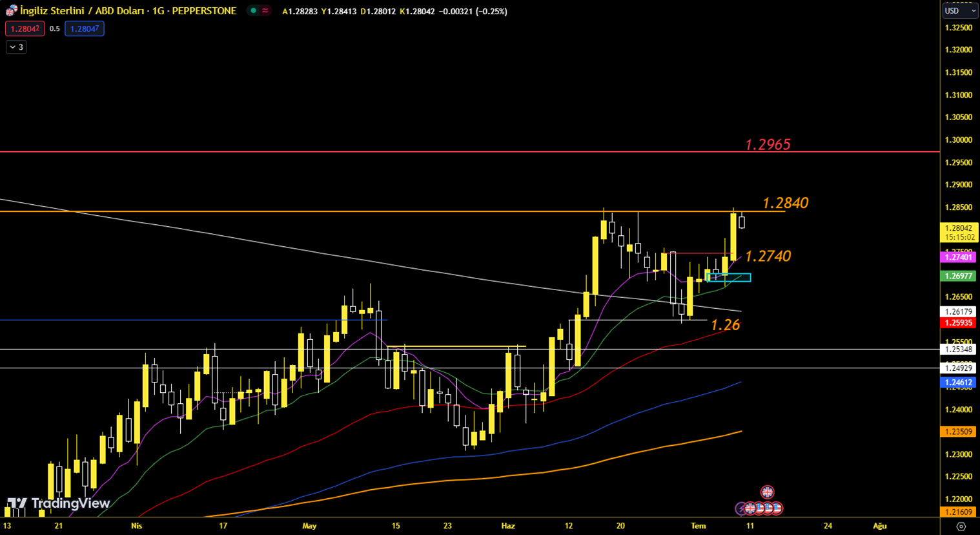Click the red approximation data-status icon
Viewport: 980px width, 535px height.
pos(265,11)
